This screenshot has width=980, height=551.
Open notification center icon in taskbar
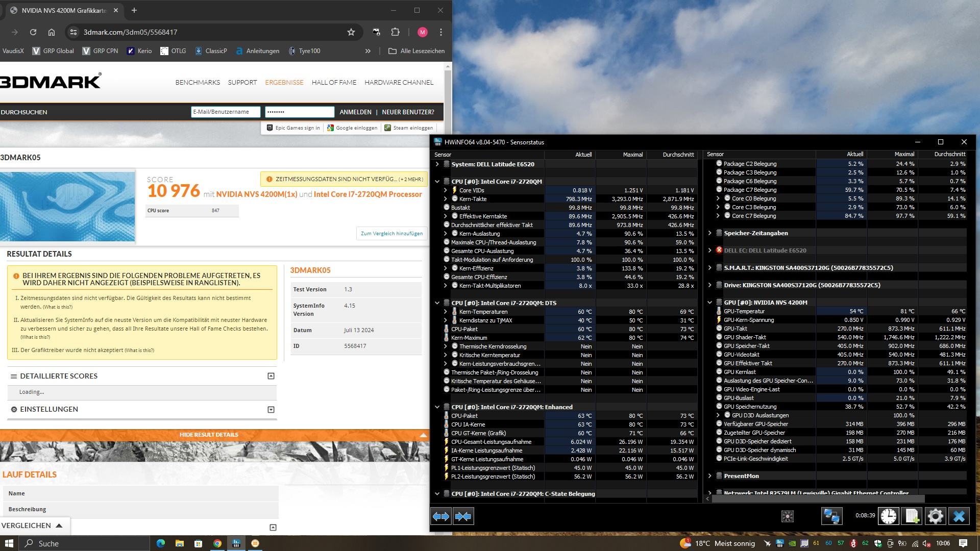coord(963,543)
